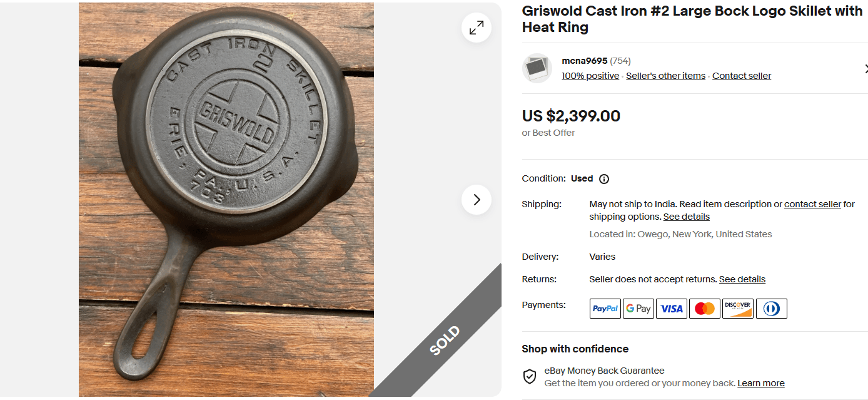Viewport: 868px width, 400px height.
Task: Click the Diners Club payment icon
Action: pyautogui.click(x=771, y=308)
